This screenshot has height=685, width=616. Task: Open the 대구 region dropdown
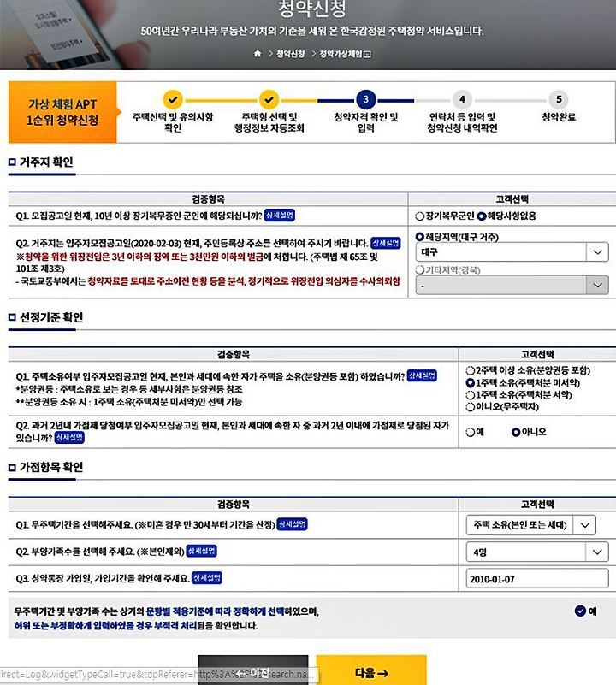512,252
